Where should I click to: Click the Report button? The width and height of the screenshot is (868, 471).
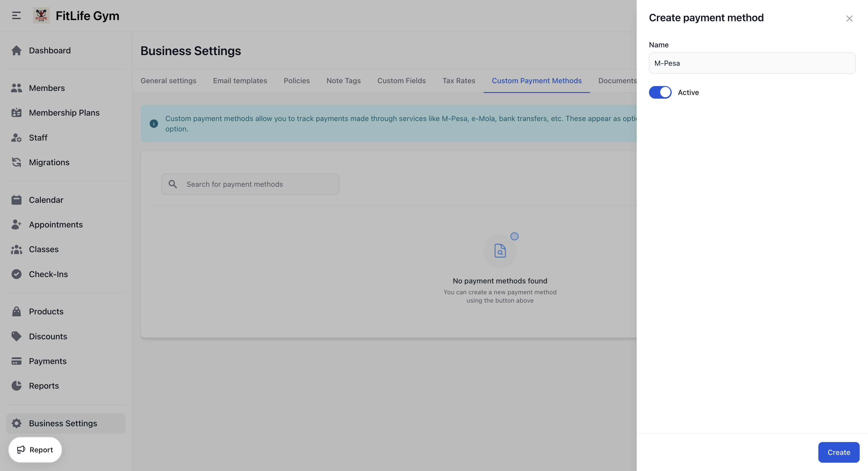pos(35,449)
